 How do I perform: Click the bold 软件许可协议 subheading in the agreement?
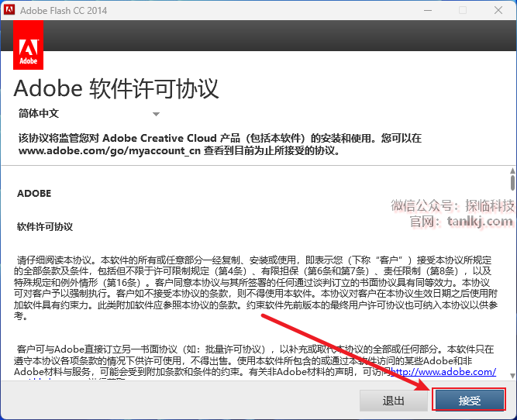[x=45, y=227]
